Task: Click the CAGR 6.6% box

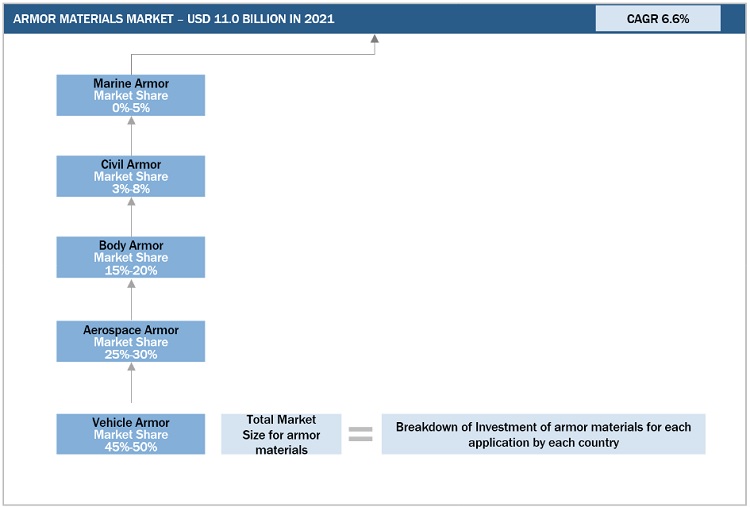Action: tap(657, 19)
